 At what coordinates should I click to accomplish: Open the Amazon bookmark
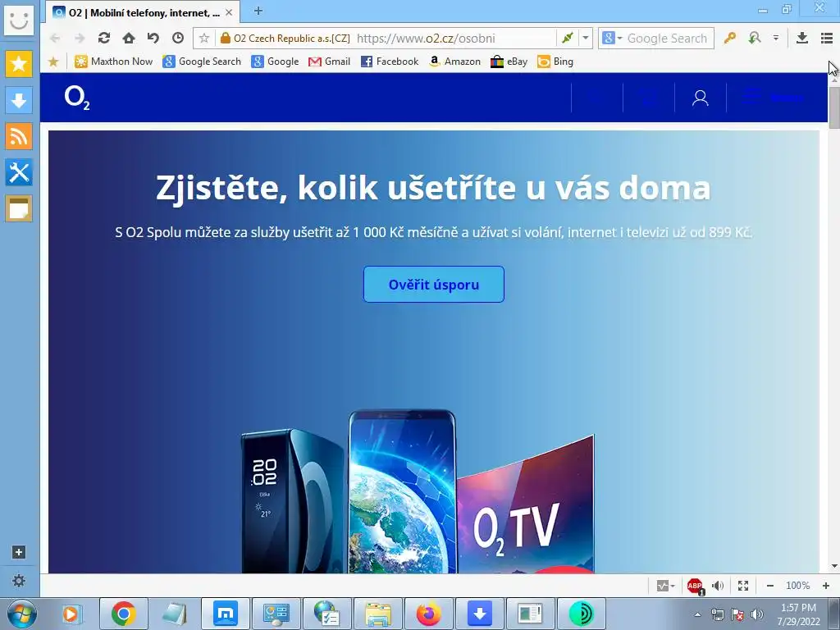point(454,62)
